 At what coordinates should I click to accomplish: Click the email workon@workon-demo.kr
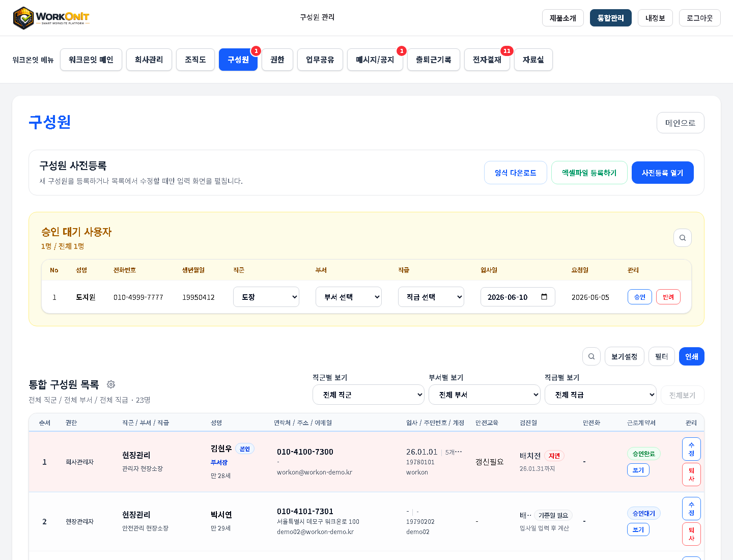[x=315, y=472]
